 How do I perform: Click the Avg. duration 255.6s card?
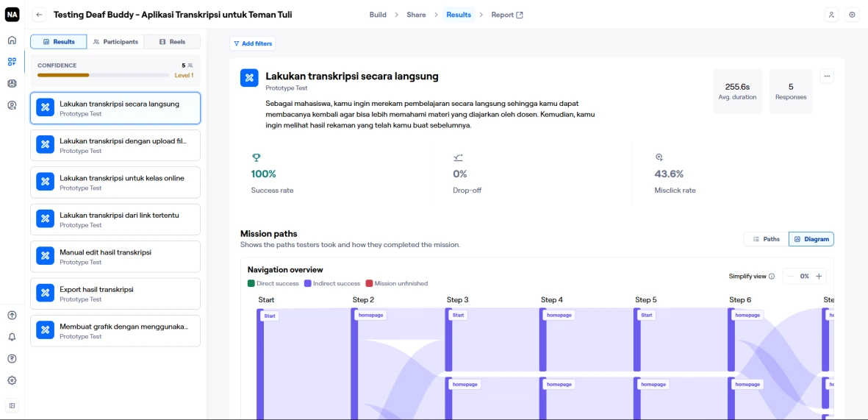pyautogui.click(x=737, y=91)
